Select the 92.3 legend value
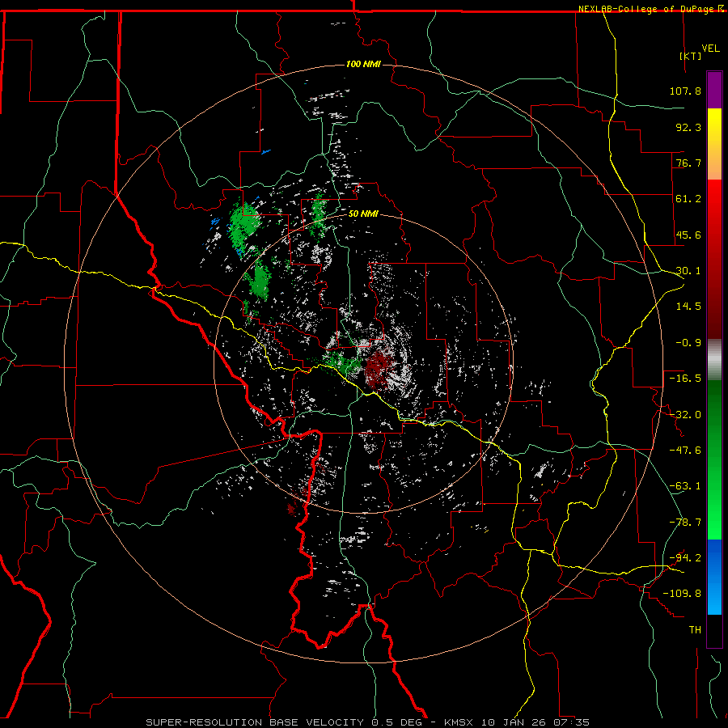The height and width of the screenshot is (728, 728). click(688, 127)
